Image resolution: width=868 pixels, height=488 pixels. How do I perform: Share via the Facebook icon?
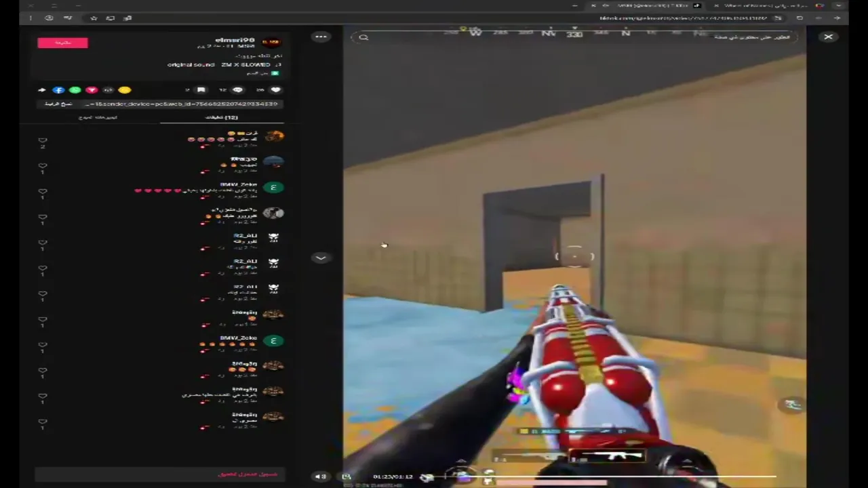[x=59, y=89]
